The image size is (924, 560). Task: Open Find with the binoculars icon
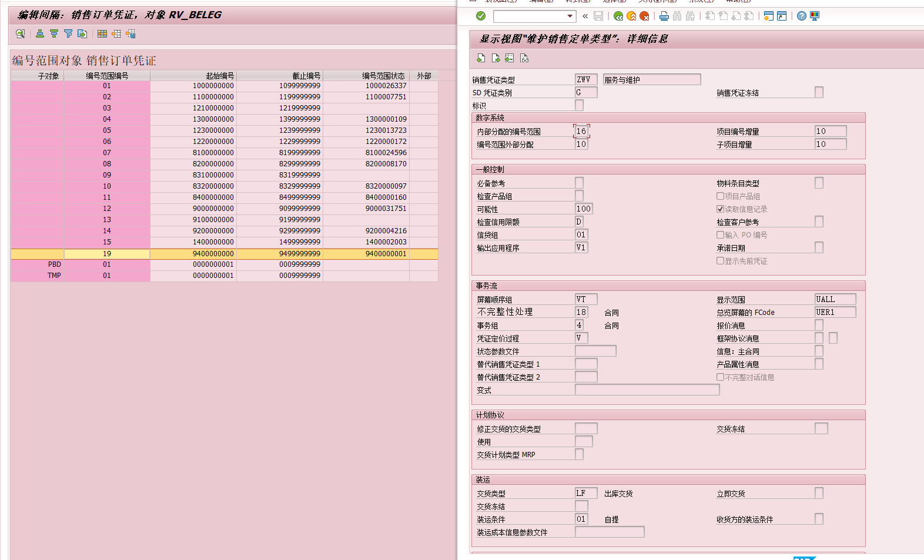677,16
